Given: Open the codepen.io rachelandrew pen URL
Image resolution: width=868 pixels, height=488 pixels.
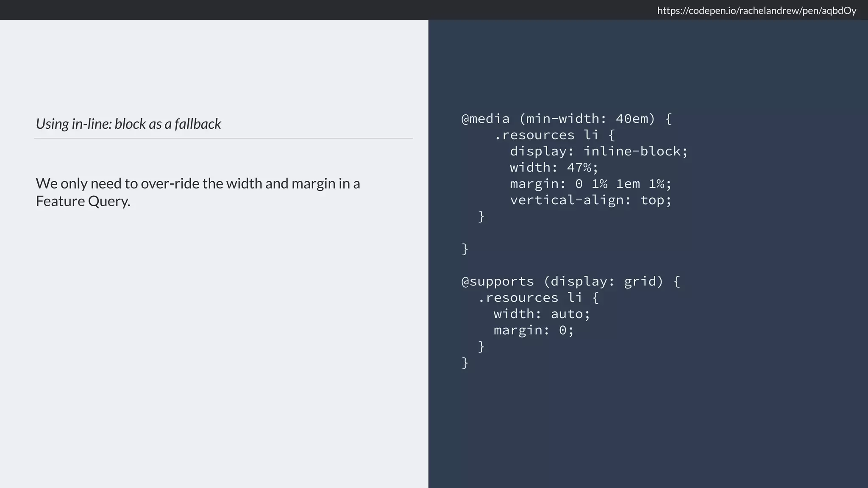Looking at the screenshot, I should coord(756,11).
